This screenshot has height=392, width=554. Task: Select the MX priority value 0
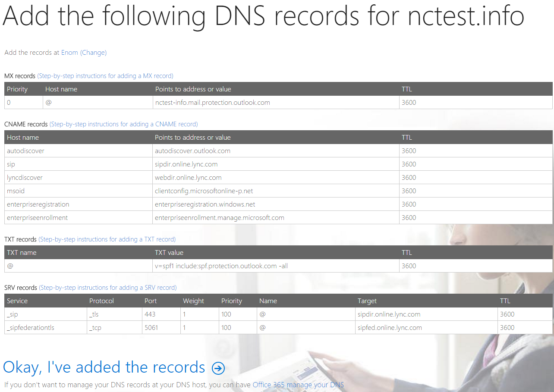[x=9, y=103]
